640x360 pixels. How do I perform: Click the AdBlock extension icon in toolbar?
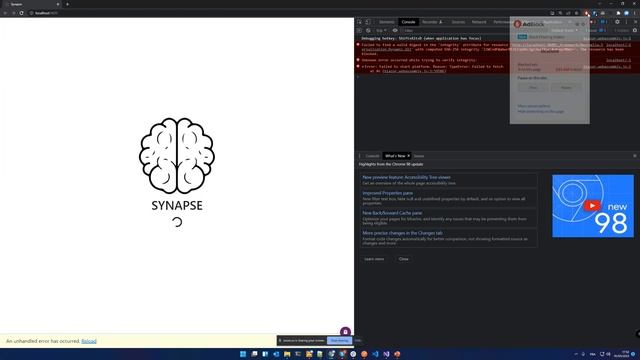click(586, 13)
